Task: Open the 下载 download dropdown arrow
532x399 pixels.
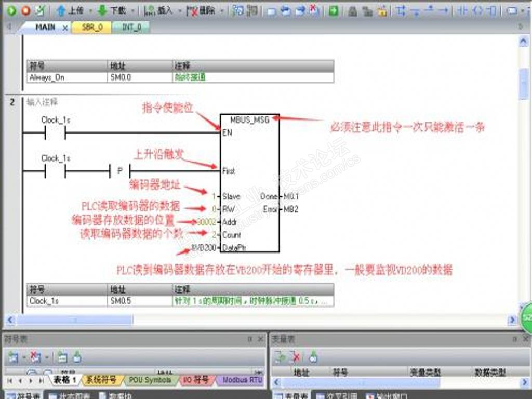Action: click(132, 11)
